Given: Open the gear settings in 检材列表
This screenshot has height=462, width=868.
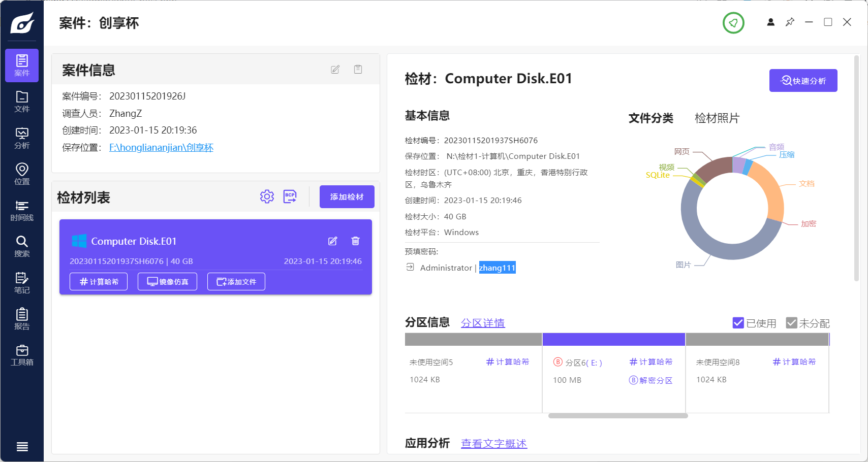Looking at the screenshot, I should [267, 196].
